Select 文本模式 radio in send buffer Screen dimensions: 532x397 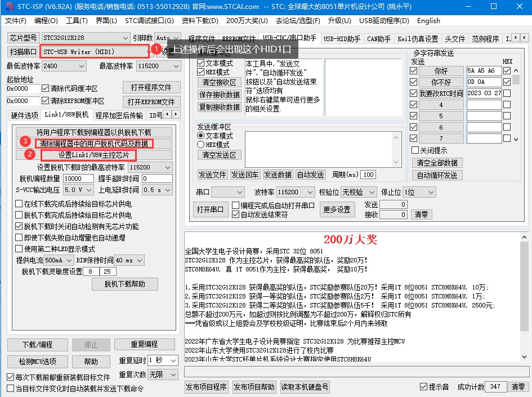tap(201, 136)
